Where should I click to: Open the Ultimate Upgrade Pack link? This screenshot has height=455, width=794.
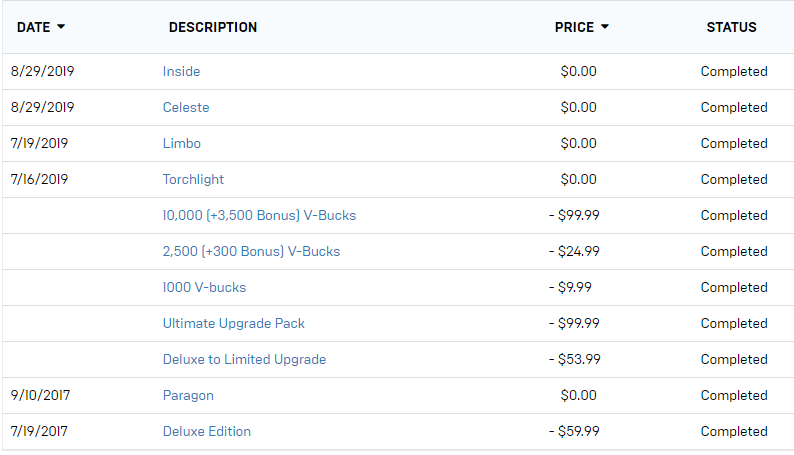[x=234, y=323]
